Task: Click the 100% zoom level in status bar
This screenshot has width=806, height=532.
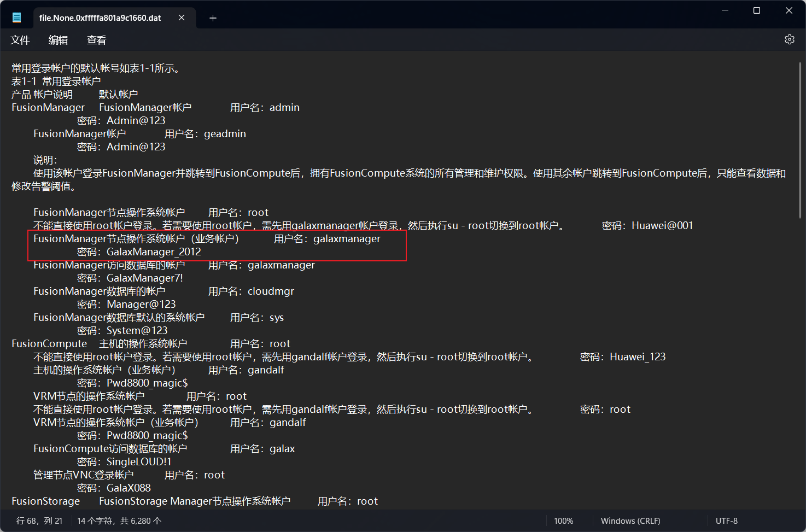Action: (x=564, y=521)
